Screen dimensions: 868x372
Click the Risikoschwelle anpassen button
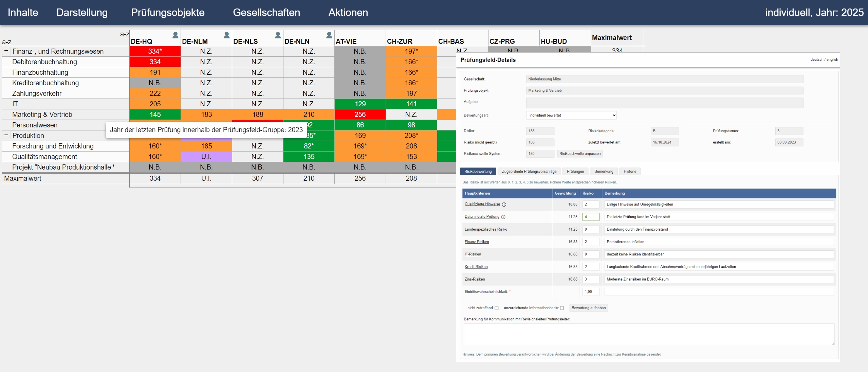point(580,154)
